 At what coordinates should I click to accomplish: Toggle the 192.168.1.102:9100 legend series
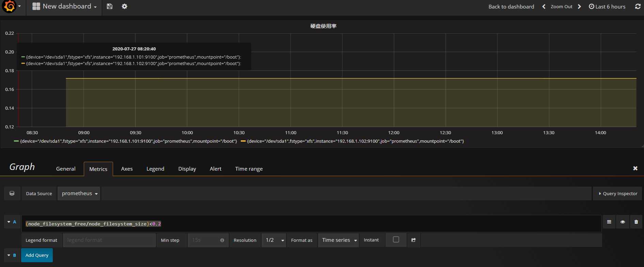click(x=355, y=141)
